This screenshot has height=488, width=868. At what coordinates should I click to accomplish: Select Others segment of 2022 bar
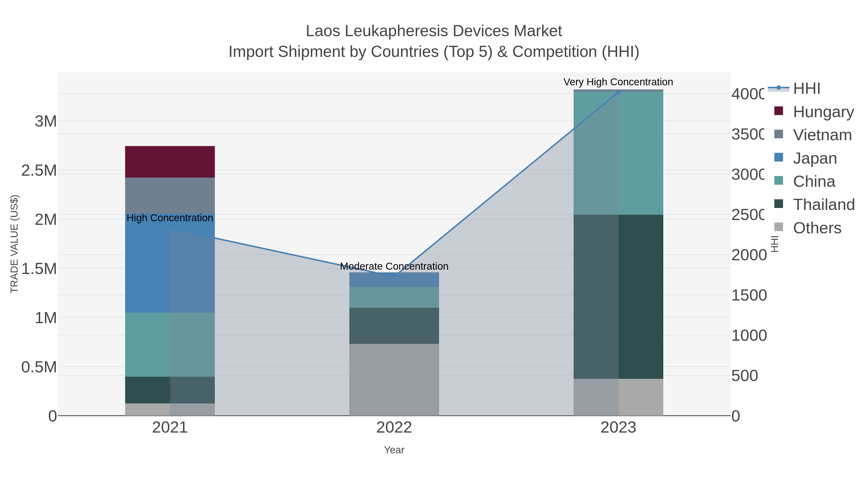[x=394, y=380]
